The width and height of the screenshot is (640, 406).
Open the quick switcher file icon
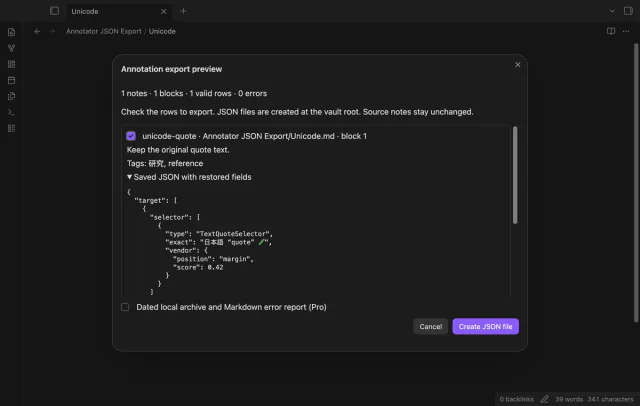tap(11, 32)
